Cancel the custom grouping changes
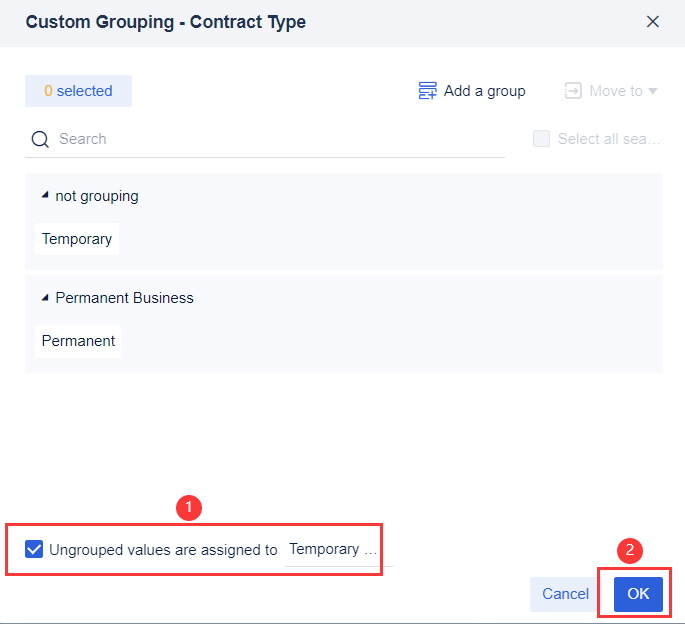The width and height of the screenshot is (685, 624). (565, 594)
